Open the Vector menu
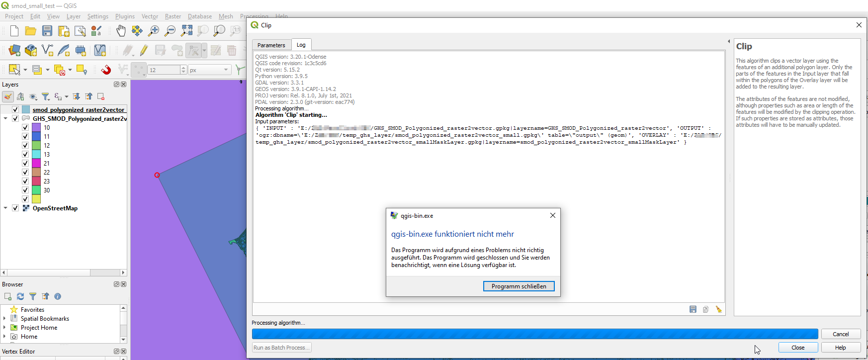The width and height of the screenshot is (868, 360). [x=150, y=16]
